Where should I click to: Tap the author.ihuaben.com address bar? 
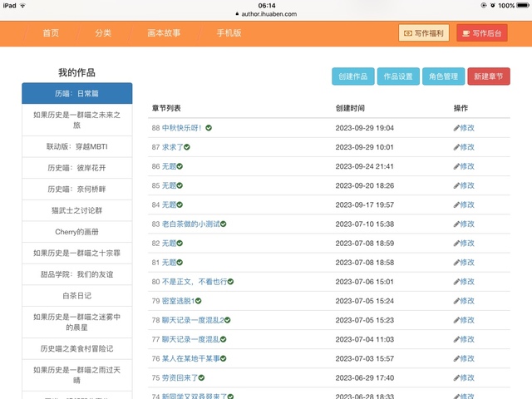tap(267, 14)
